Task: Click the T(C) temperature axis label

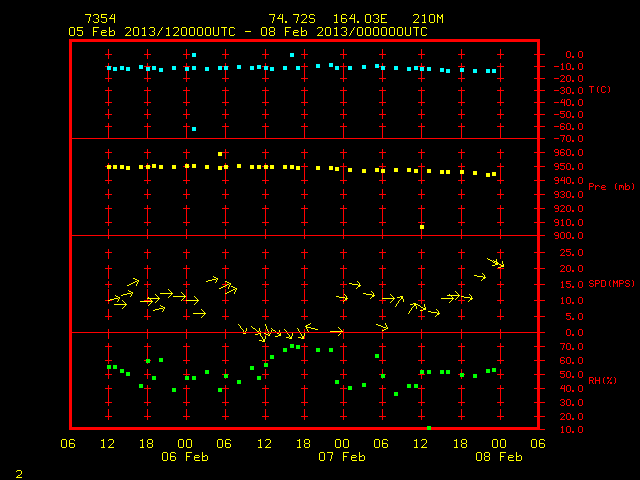Action: [600, 90]
